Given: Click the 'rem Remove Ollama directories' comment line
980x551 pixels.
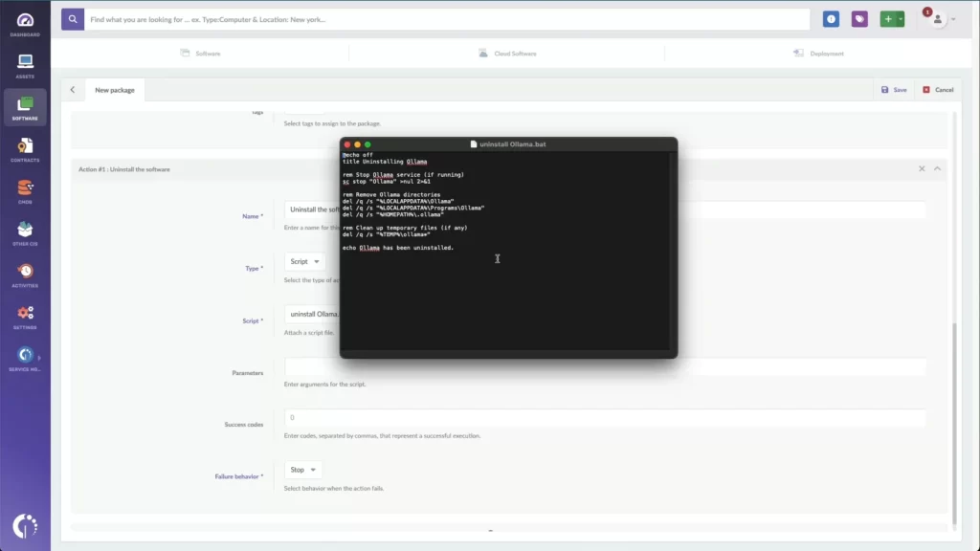Looking at the screenshot, I should (x=391, y=195).
